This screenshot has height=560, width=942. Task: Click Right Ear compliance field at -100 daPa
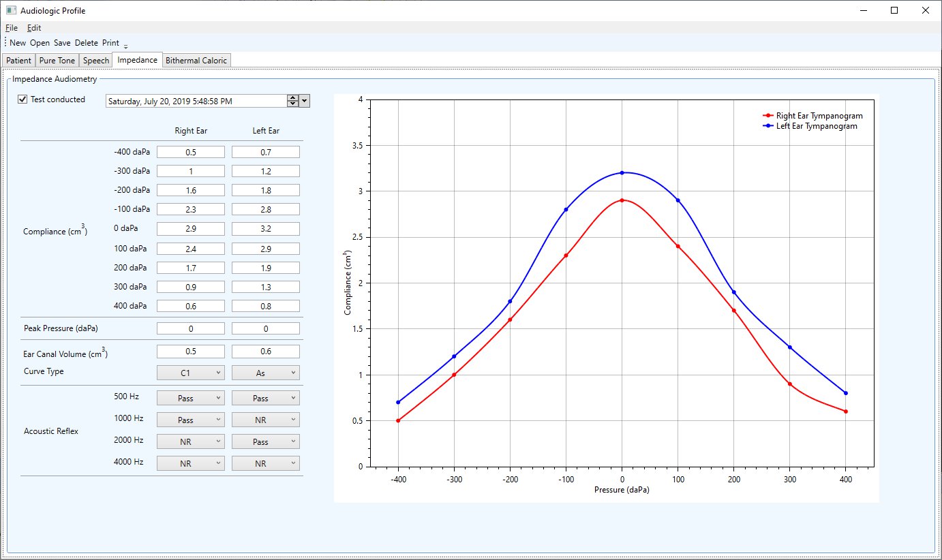[x=191, y=209]
